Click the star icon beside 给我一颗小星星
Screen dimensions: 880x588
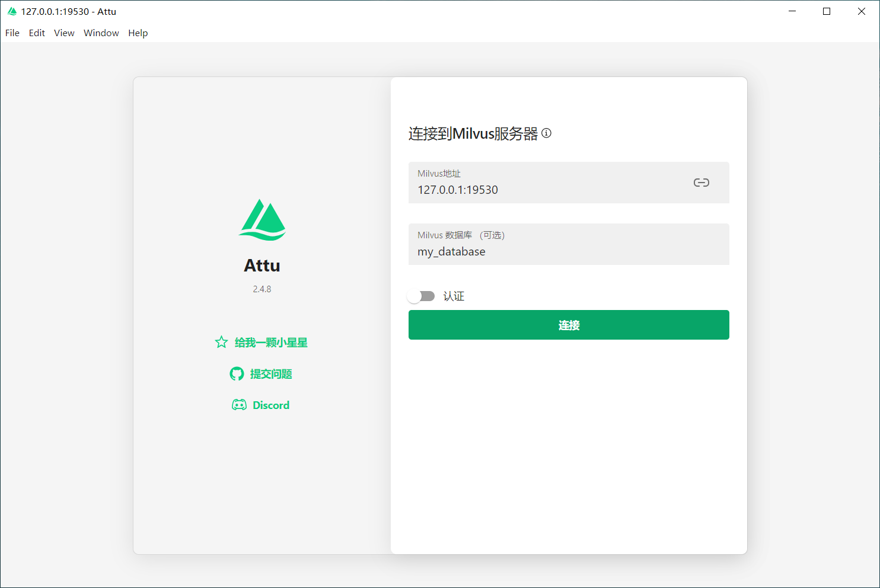click(221, 342)
